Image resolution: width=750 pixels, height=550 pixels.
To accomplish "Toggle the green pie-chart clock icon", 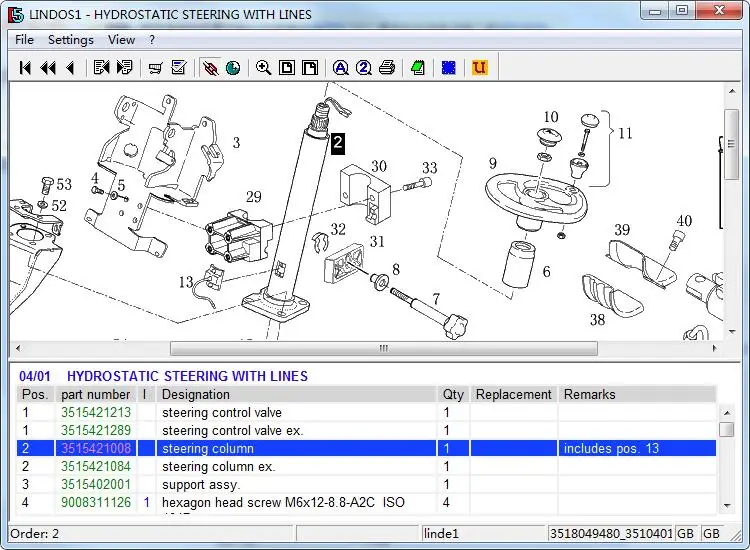I will click(x=233, y=68).
